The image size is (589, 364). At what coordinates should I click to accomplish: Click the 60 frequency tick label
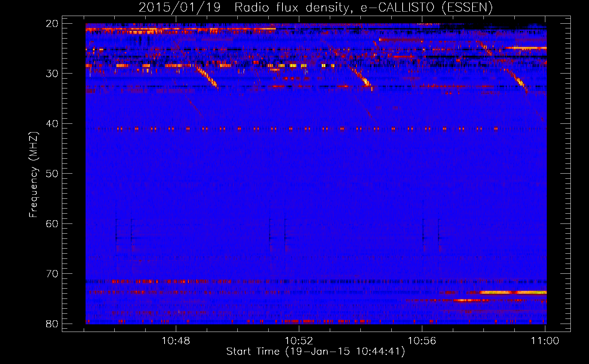(x=52, y=224)
